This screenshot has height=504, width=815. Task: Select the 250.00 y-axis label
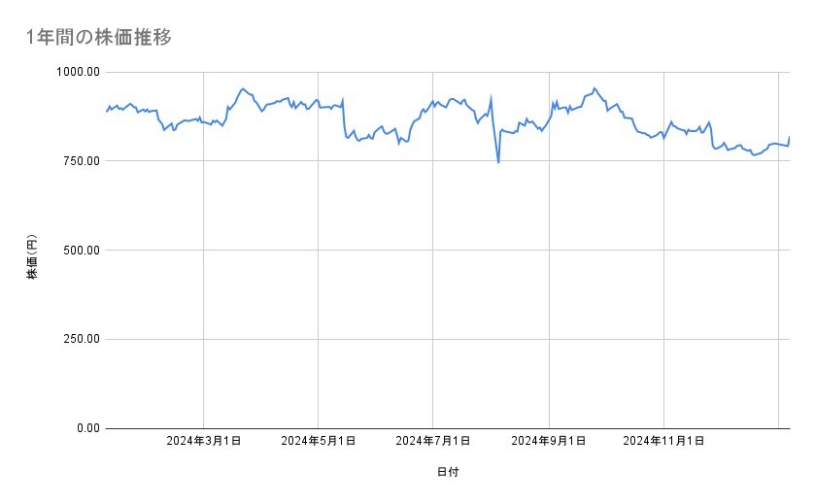[x=79, y=339]
